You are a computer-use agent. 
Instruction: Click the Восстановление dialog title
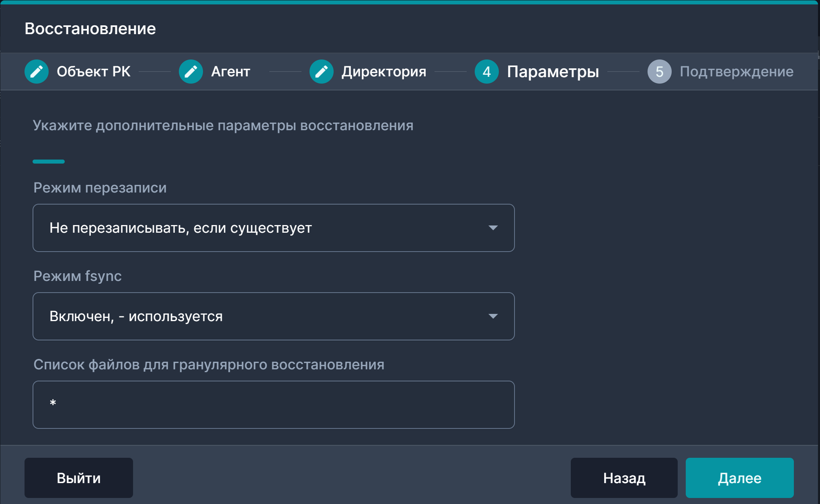click(90, 29)
